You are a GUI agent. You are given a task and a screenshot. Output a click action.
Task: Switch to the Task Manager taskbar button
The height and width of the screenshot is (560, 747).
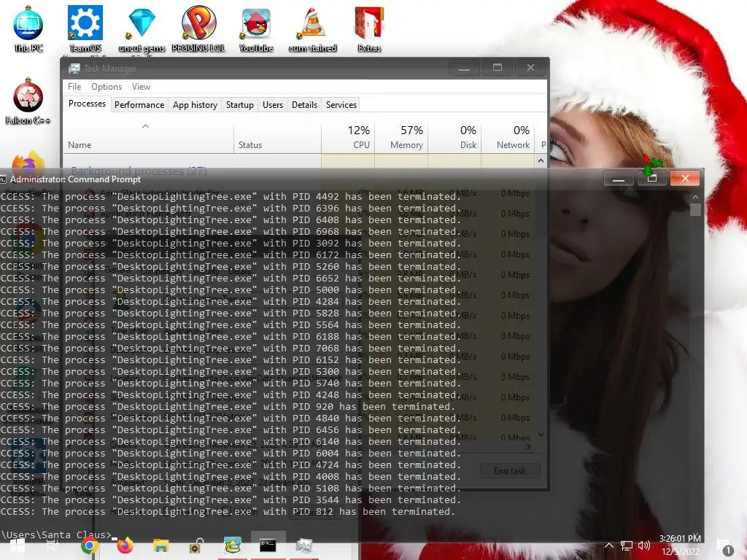coord(304,545)
